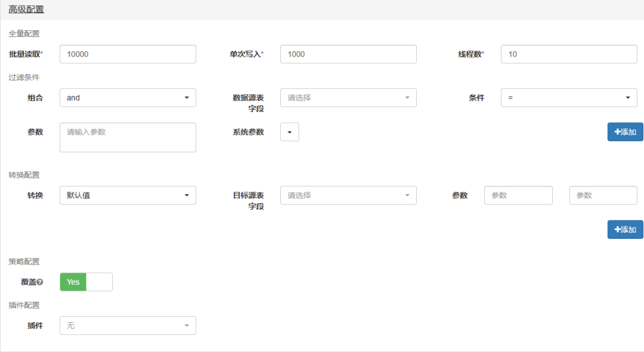Click the 单次写入 field label
644x352 pixels.
pyautogui.click(x=246, y=54)
